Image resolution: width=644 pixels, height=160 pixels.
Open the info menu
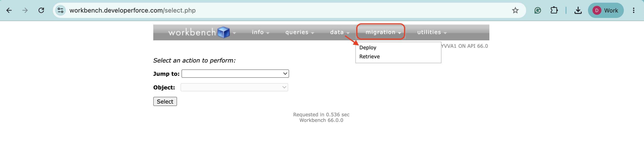[260, 32]
